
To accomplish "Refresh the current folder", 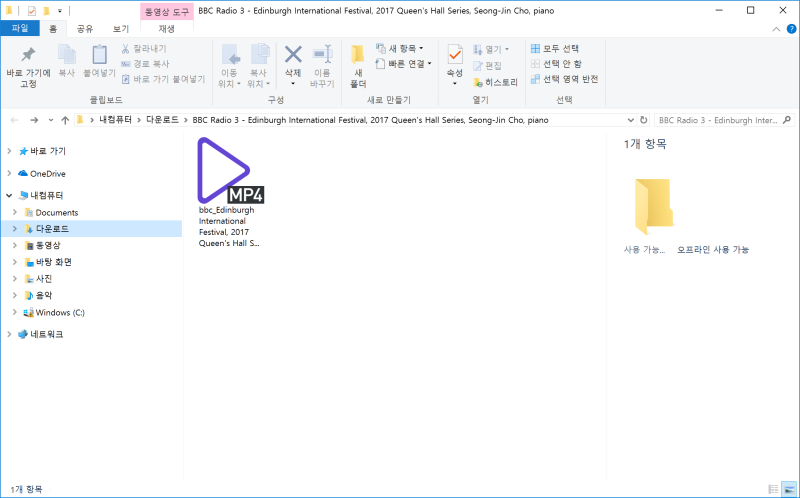I will click(643, 120).
